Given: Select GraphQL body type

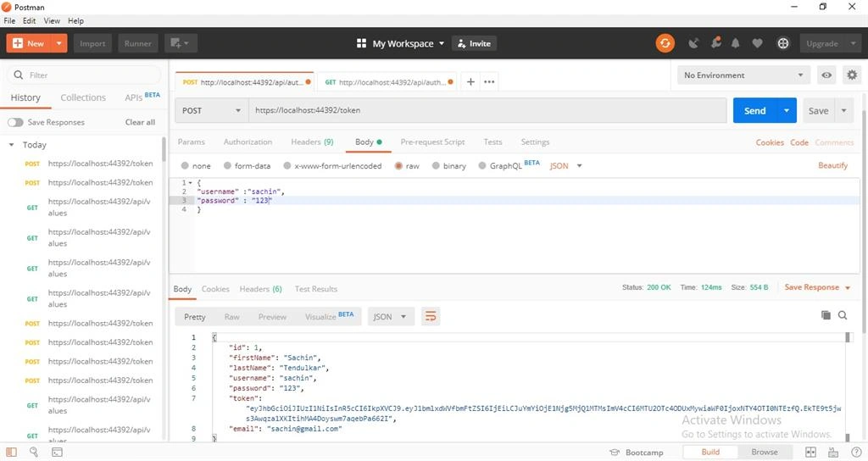Looking at the screenshot, I should coord(482,165).
